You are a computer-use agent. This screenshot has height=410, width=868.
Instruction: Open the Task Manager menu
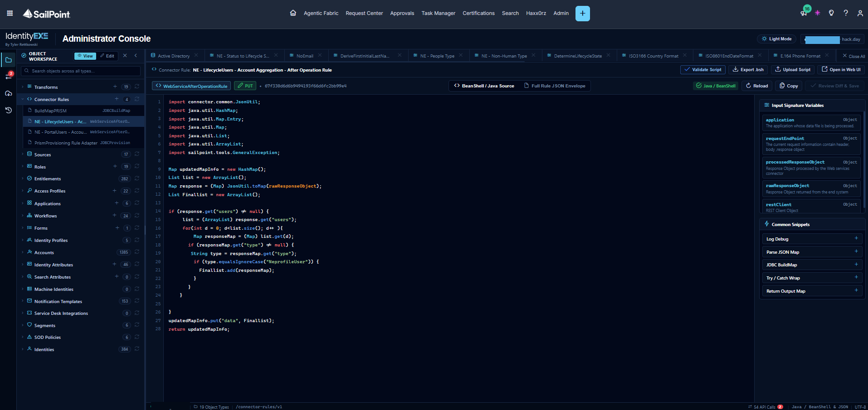pyautogui.click(x=438, y=13)
